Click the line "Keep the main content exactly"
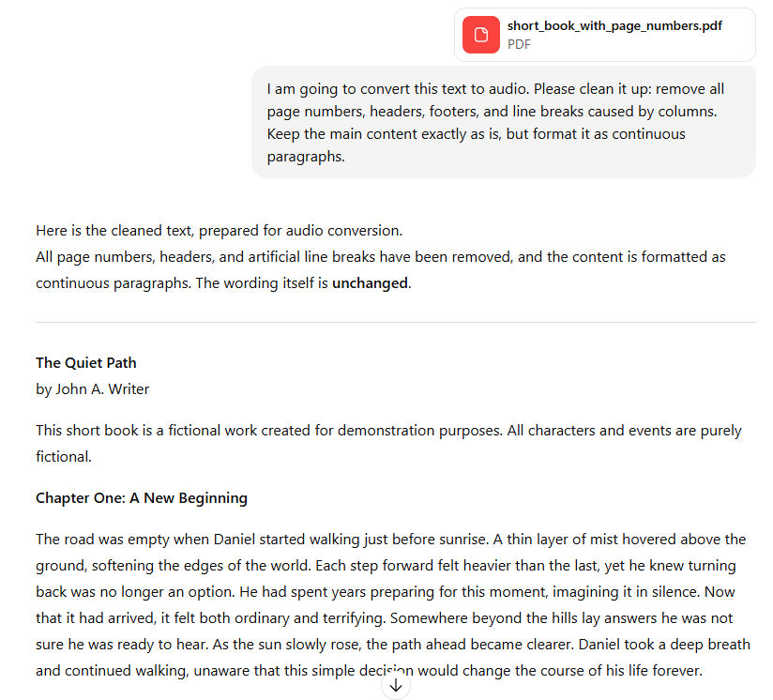This screenshot has height=700, width=773. [x=476, y=133]
